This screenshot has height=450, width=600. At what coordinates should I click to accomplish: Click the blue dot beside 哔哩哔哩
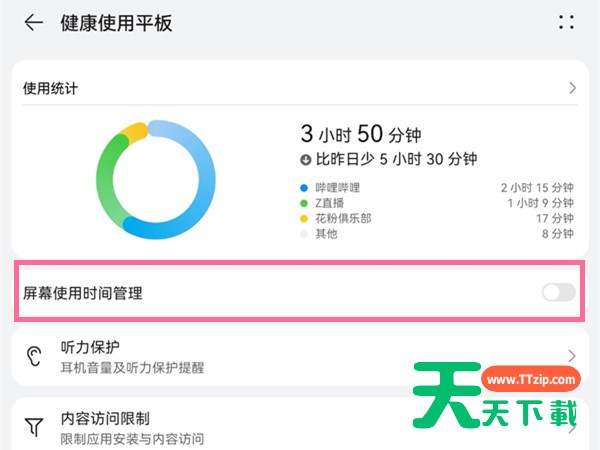click(x=304, y=188)
